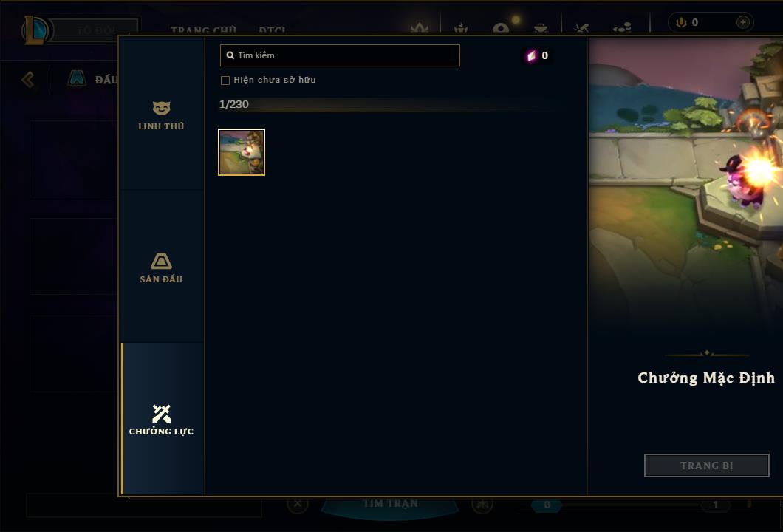Click the League of Legends logo icon
This screenshot has width=783, height=532.
click(35, 30)
